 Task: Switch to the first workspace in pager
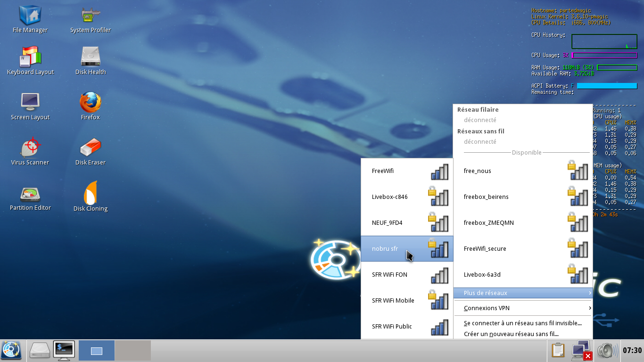tap(97, 351)
